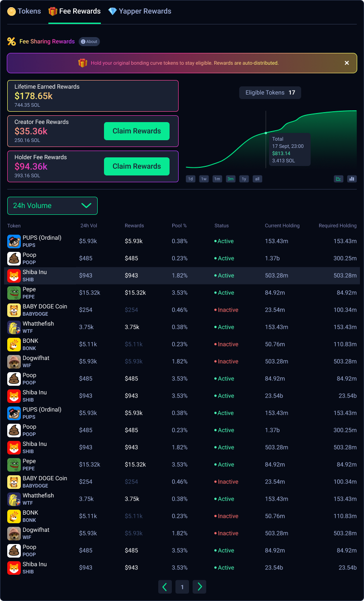Switch chart to bar view icon
Screen dimensions: 364x601
[x=352, y=179]
